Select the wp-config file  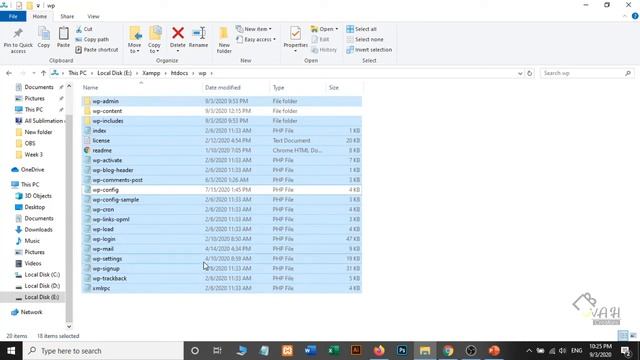click(222, 190)
